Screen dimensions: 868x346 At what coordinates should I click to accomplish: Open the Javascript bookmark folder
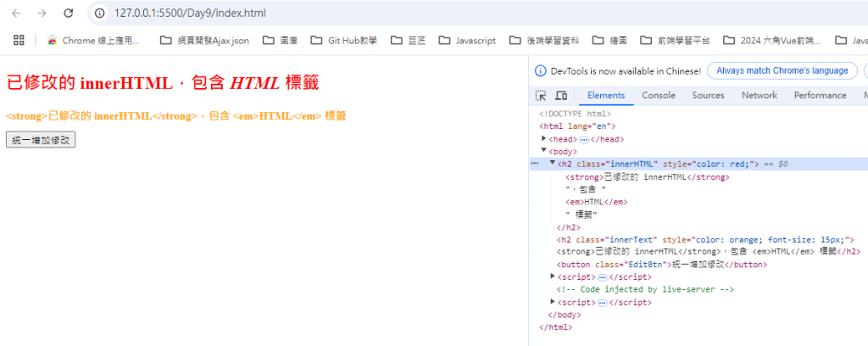tap(467, 41)
